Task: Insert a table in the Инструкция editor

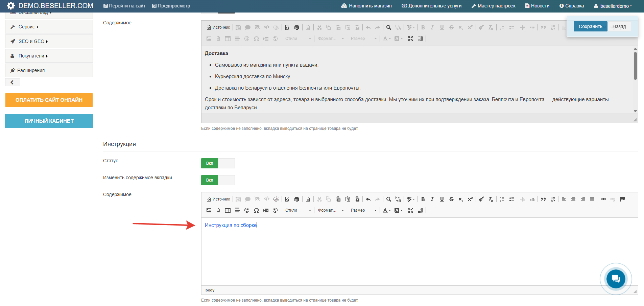Action: (228, 210)
